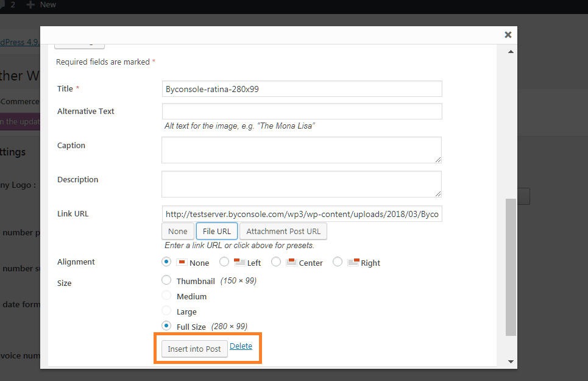Click the WordPress 4.9 update link behind dialog
Screen dimensions: 588x381
point(19,42)
